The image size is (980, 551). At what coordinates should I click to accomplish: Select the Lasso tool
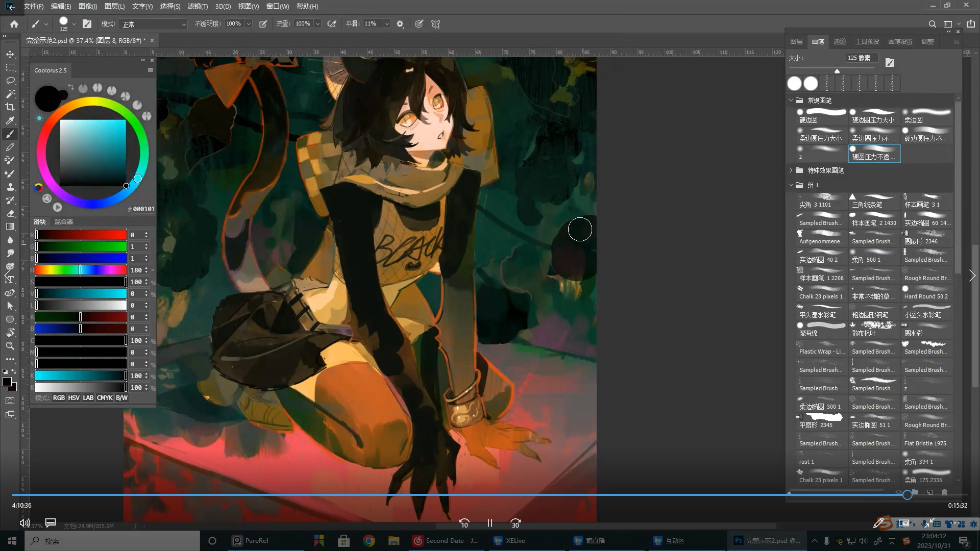[10, 81]
